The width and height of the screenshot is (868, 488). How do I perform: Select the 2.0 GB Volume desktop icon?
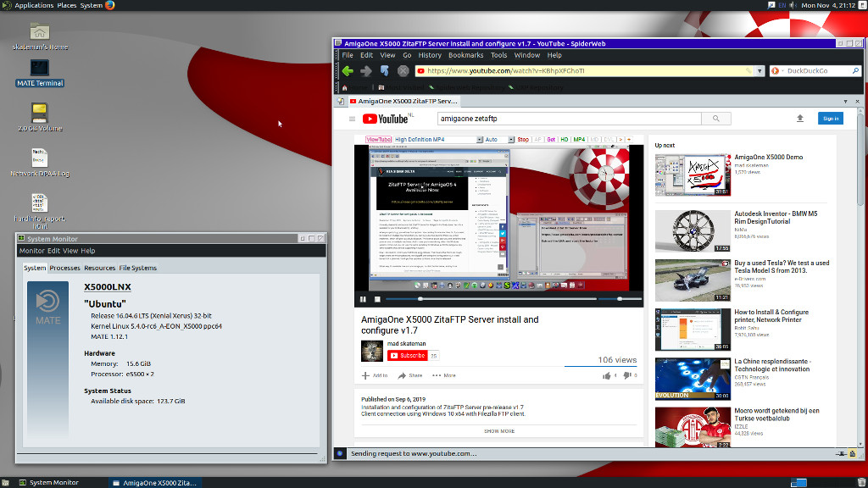[x=39, y=117]
